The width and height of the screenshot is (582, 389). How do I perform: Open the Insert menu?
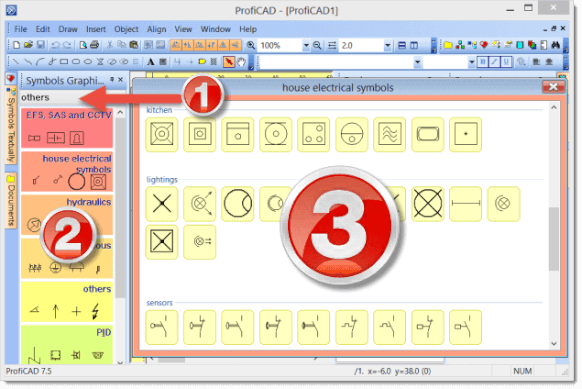click(96, 29)
